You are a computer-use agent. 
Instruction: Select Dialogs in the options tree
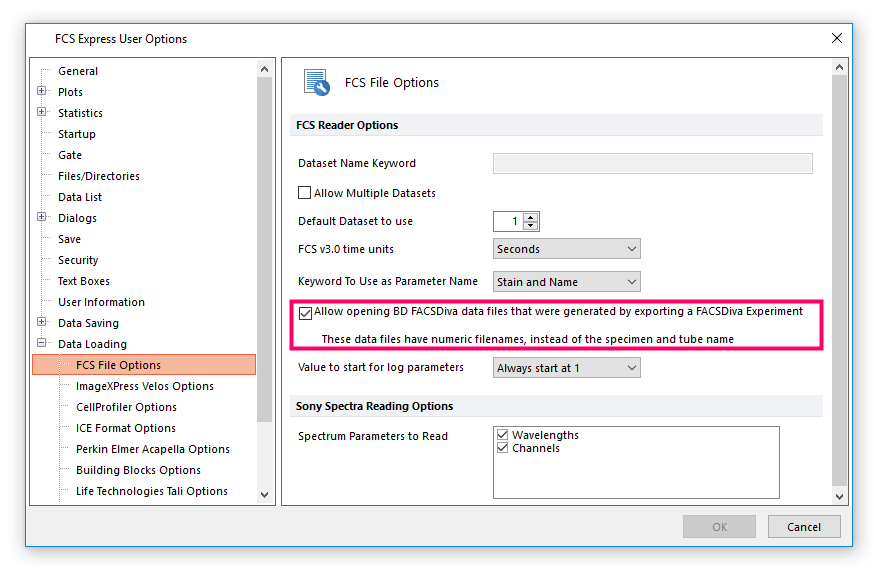click(77, 218)
